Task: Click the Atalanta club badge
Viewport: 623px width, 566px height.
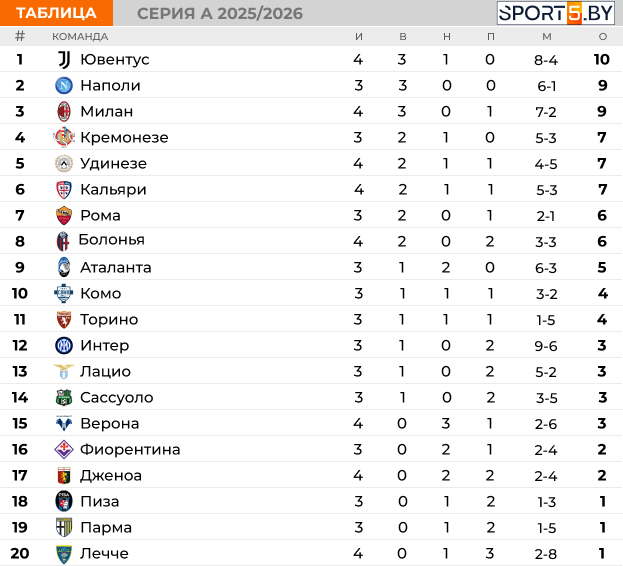Action: [x=64, y=267]
